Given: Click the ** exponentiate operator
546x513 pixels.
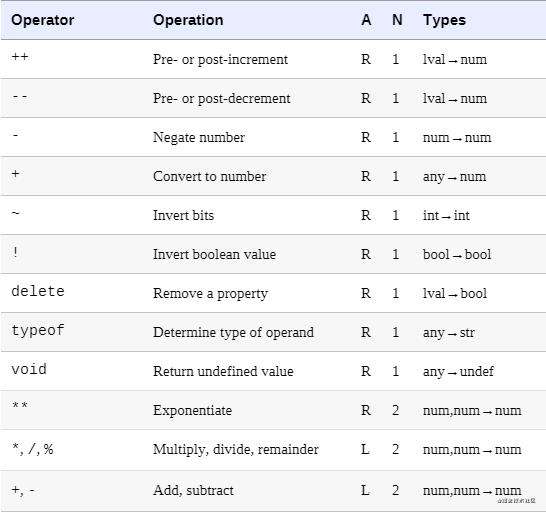Looking at the screenshot, I should (20, 405).
